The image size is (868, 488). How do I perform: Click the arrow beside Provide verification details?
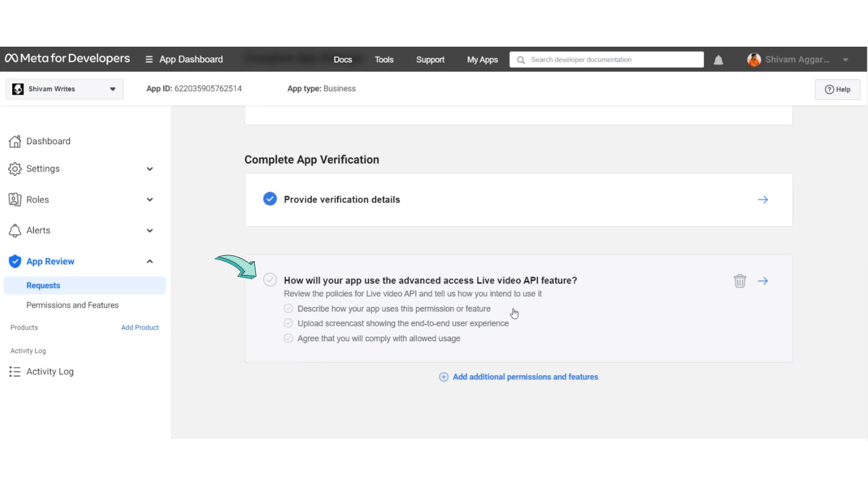pyautogui.click(x=763, y=199)
